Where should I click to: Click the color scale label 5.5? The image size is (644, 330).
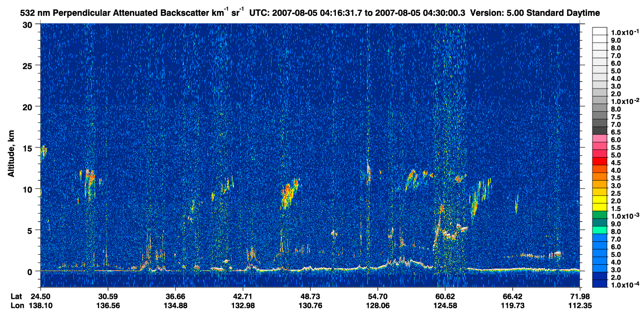[616, 147]
